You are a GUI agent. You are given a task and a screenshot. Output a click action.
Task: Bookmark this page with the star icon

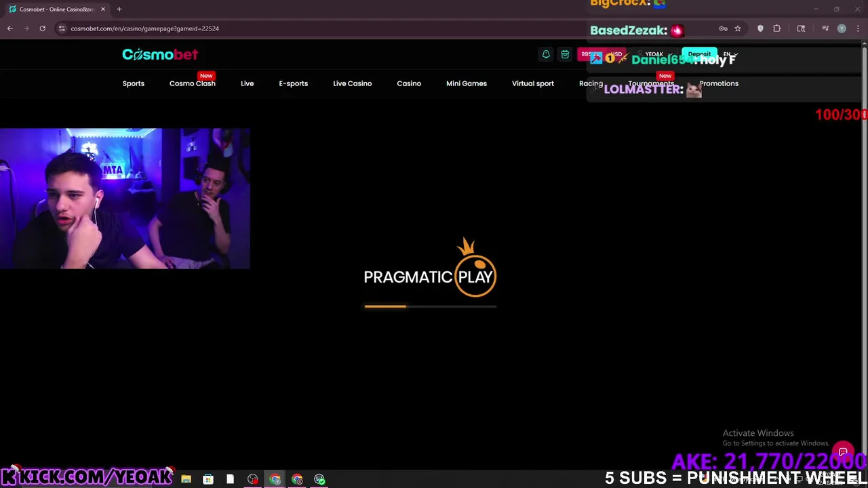coord(738,28)
